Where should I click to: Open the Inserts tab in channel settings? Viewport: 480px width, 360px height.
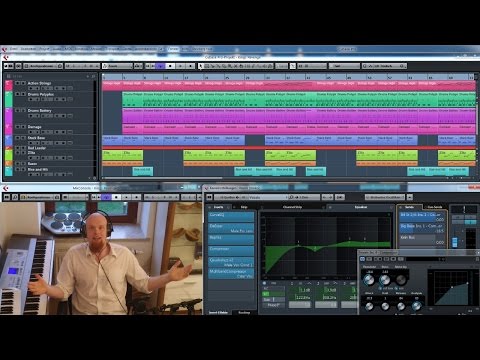click(x=219, y=207)
